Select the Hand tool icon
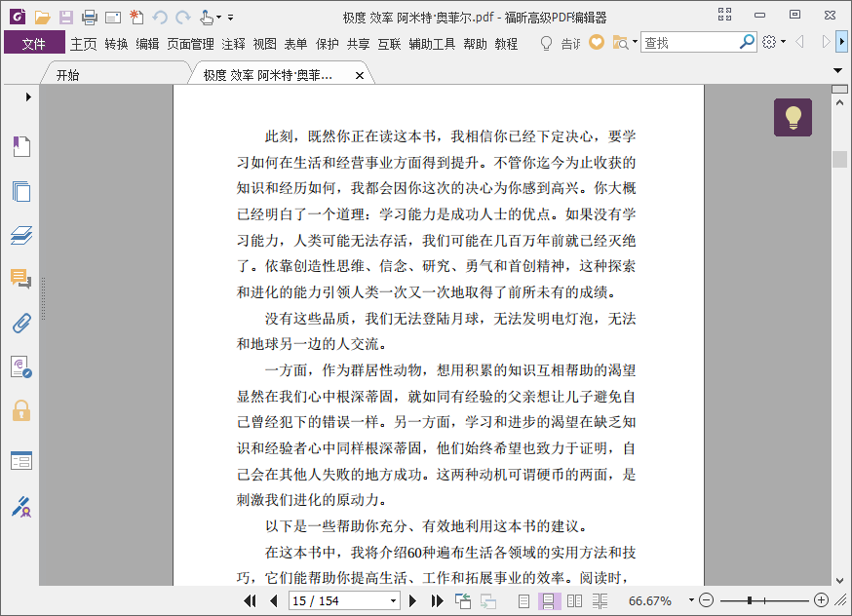The width and height of the screenshot is (852, 616). coord(207,18)
